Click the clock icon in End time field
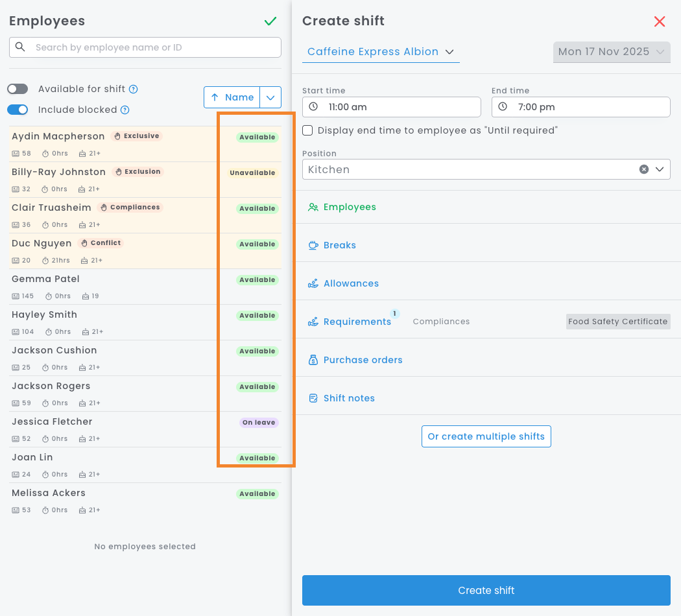681x616 pixels. (503, 107)
